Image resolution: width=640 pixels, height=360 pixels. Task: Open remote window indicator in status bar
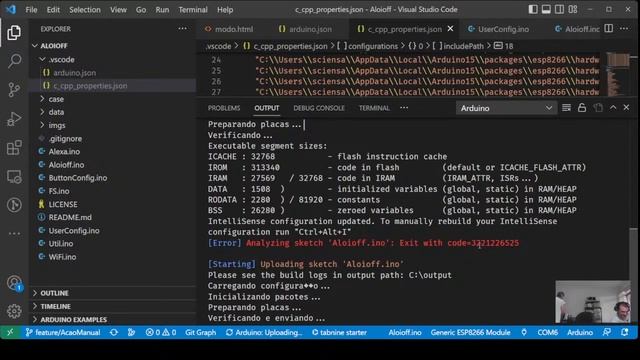10,332
